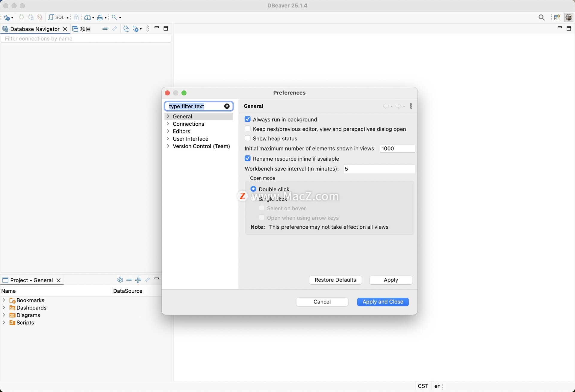Click the back arrow in Preferences header
The width and height of the screenshot is (575, 392).
386,106
